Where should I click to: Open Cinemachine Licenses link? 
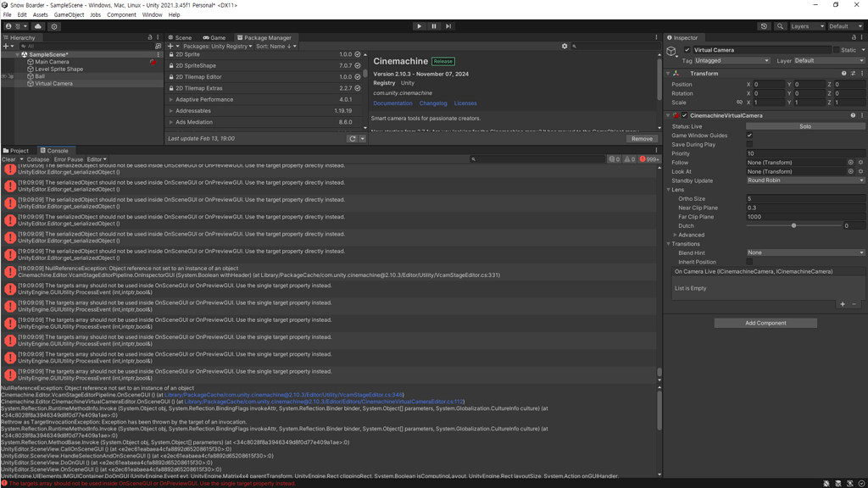(x=465, y=103)
